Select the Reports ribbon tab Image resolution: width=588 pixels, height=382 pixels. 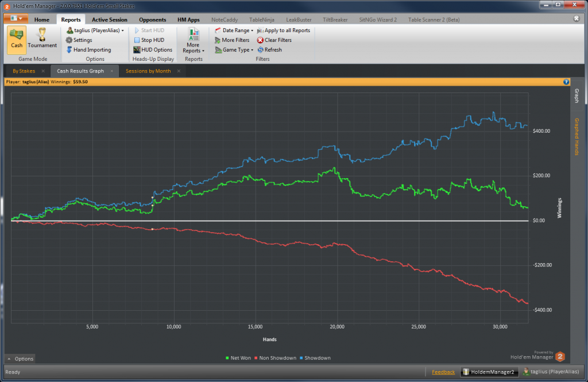coord(71,20)
